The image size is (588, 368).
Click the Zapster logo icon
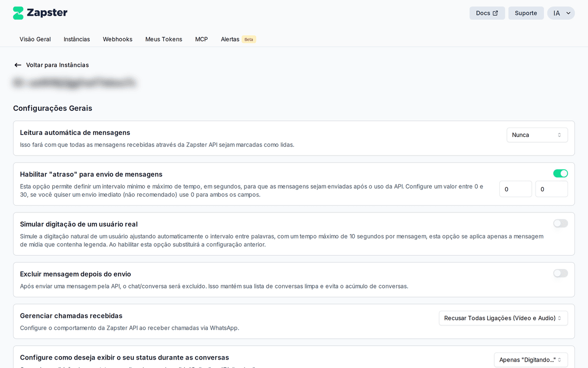click(x=18, y=13)
